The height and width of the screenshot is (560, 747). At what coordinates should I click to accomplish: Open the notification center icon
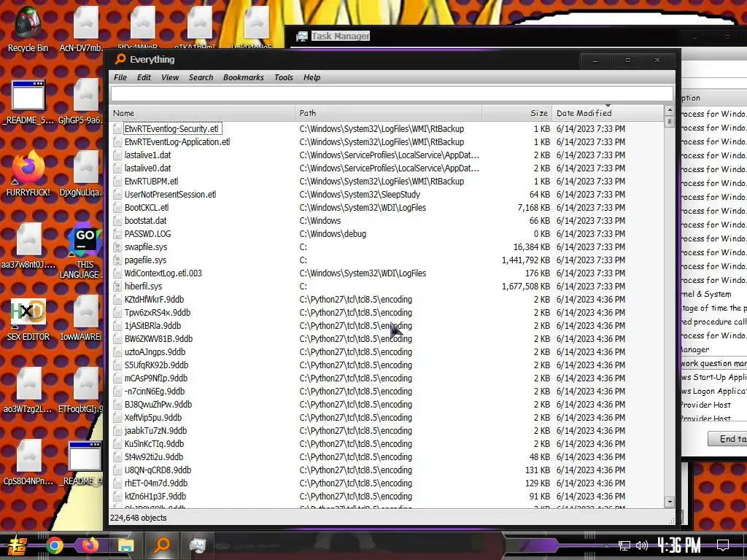coord(723,545)
